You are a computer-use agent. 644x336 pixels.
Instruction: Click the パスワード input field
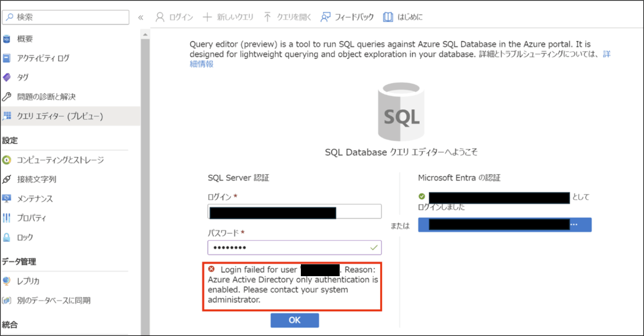click(x=294, y=248)
